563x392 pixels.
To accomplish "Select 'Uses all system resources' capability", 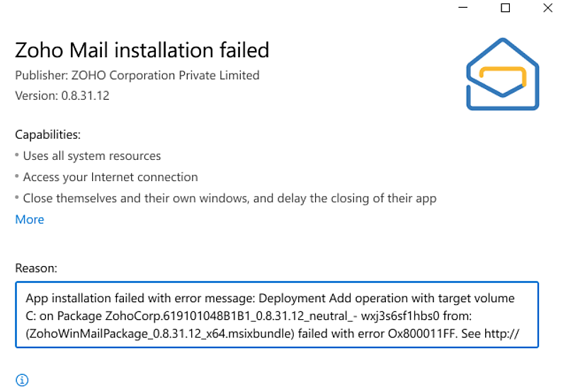I will [91, 156].
